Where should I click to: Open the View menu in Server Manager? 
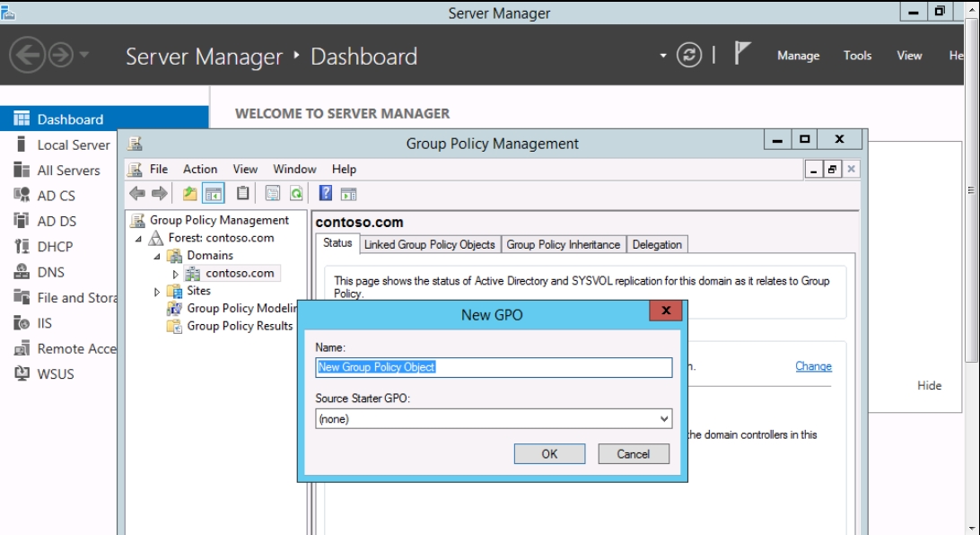click(x=909, y=55)
